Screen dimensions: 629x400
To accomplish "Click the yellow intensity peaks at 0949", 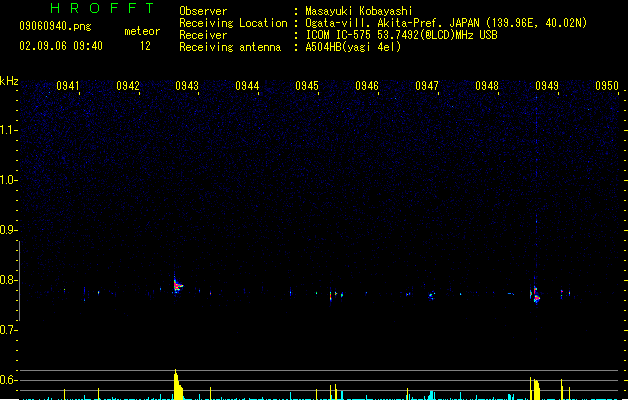I will [x=535, y=388].
